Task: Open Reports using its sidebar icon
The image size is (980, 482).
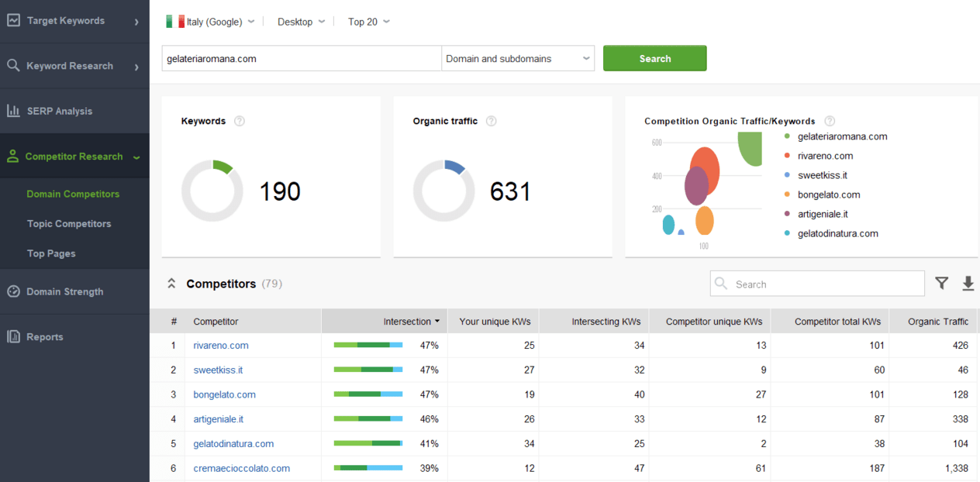Action: click(12, 336)
